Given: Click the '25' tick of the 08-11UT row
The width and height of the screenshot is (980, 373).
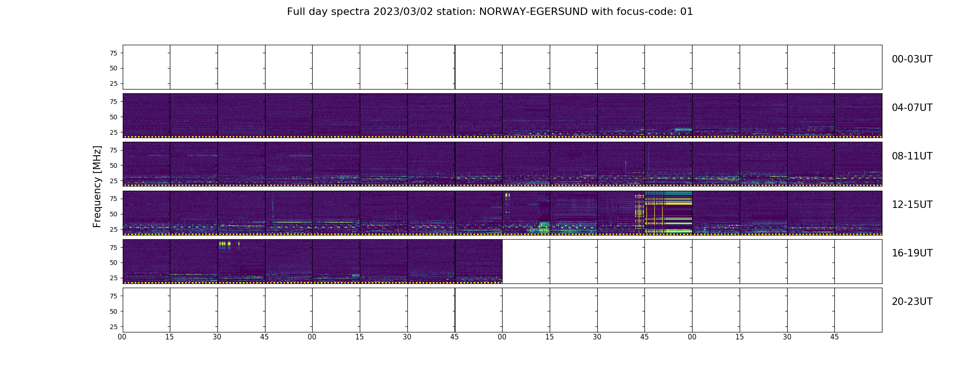Looking at the screenshot, I should click(x=113, y=181).
